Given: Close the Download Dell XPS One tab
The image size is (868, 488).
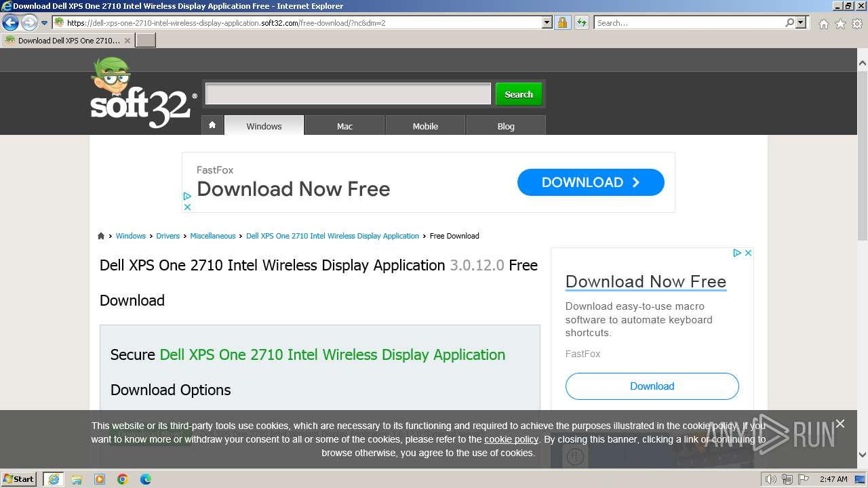Looking at the screenshot, I should pyautogui.click(x=127, y=41).
